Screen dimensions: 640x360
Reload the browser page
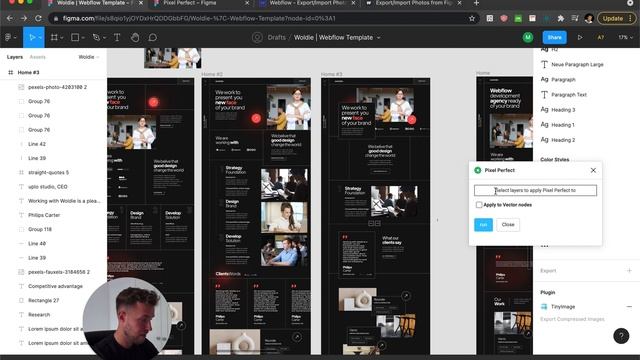point(38,18)
